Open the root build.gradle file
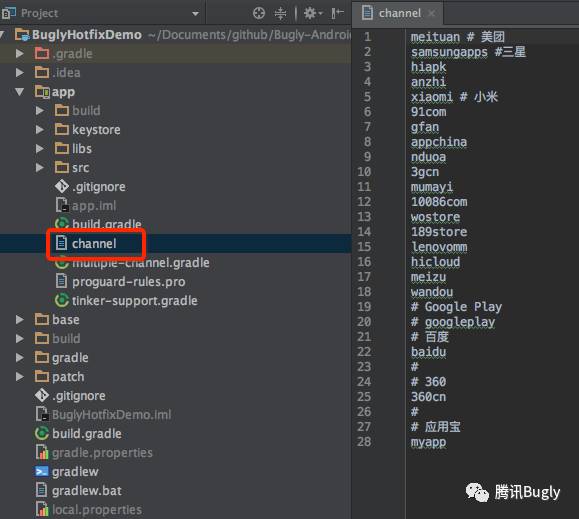 [x=87, y=434]
